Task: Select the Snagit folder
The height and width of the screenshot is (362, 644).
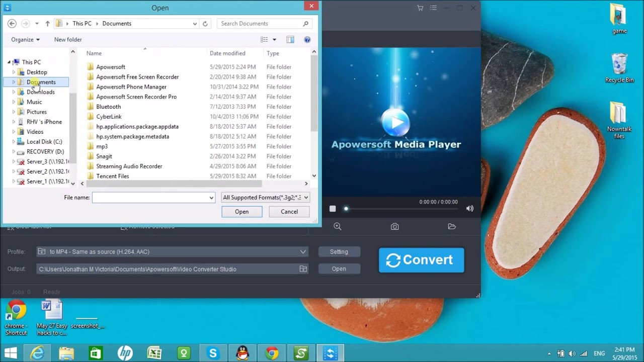Action: (104, 156)
